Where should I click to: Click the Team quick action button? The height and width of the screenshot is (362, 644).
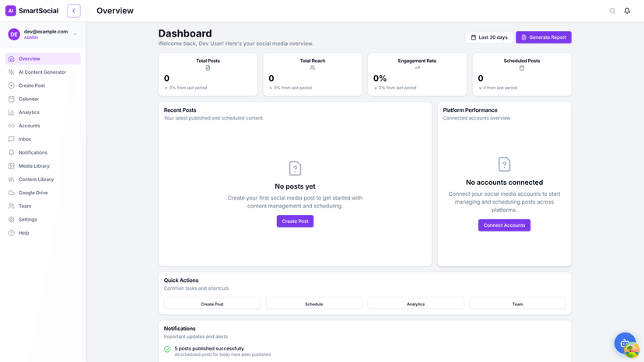[517, 305]
